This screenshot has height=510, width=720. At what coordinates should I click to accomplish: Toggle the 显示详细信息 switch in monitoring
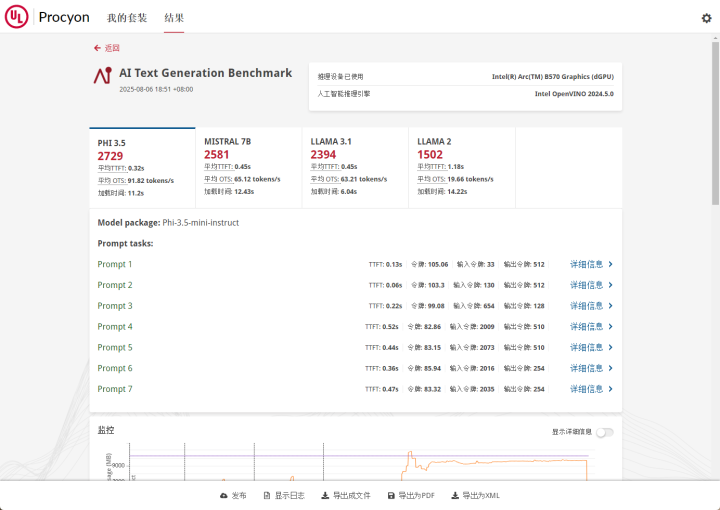[604, 432]
